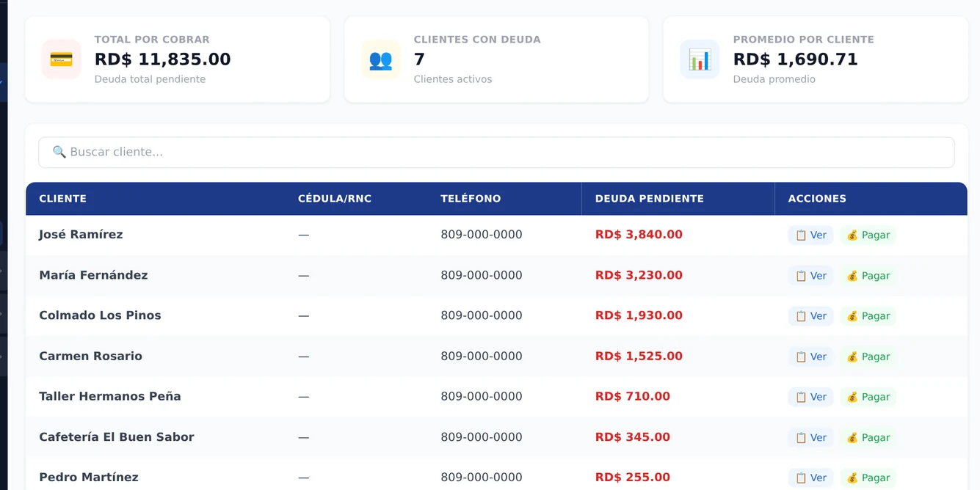Viewport: 980px width, 490px height.
Task: Click the Deuda Pendiente column header
Action: (x=649, y=199)
